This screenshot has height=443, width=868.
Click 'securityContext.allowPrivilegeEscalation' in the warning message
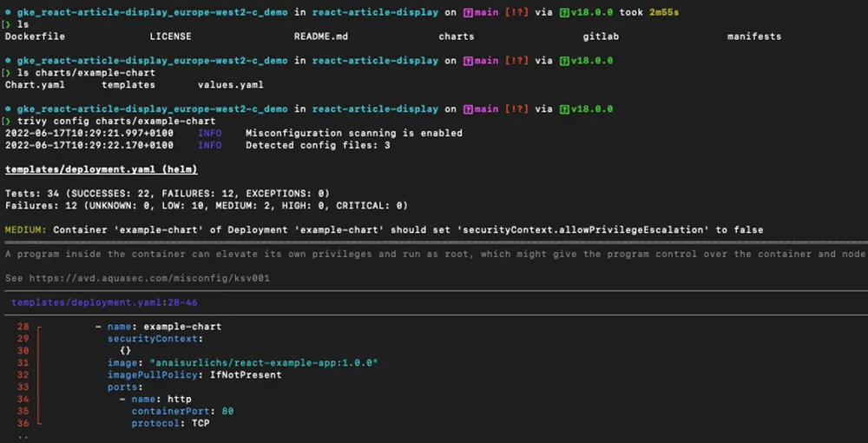[x=583, y=229]
